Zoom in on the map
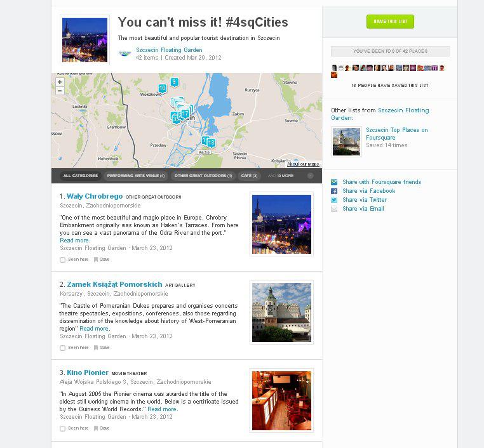The height and width of the screenshot is (448, 484). tap(60, 82)
